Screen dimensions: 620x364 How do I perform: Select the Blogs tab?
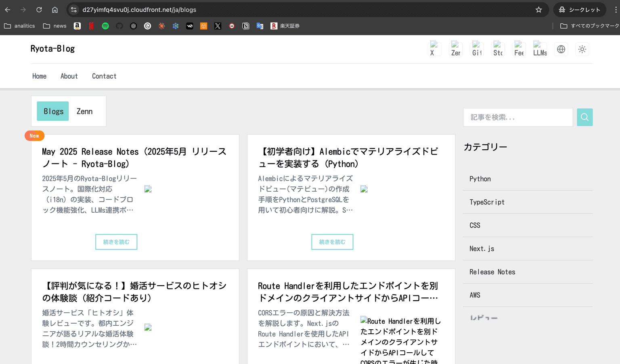(x=53, y=111)
